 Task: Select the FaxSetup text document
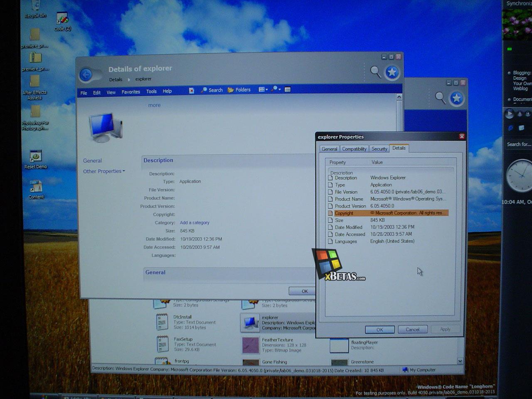pos(186,345)
